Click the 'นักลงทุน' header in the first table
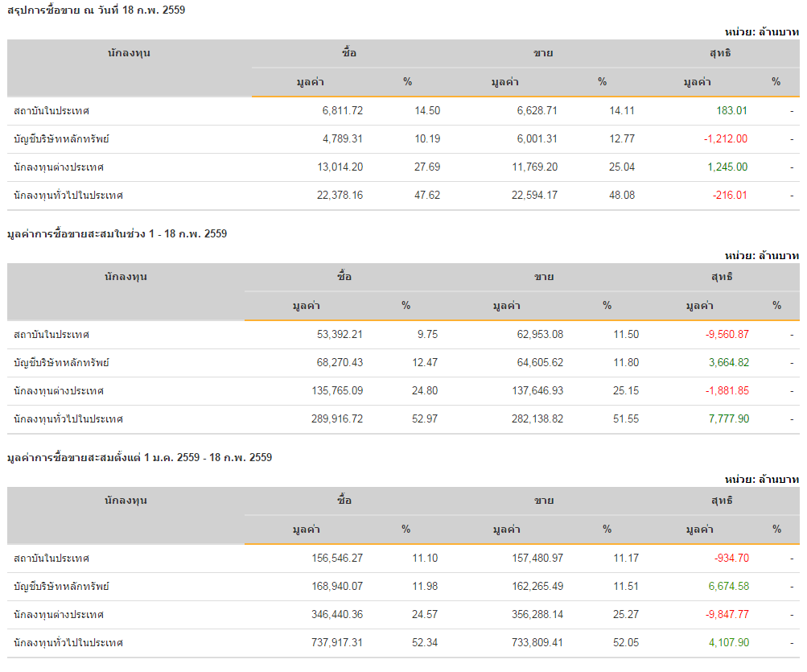Image resolution: width=807 pixels, height=672 pixels. click(129, 53)
